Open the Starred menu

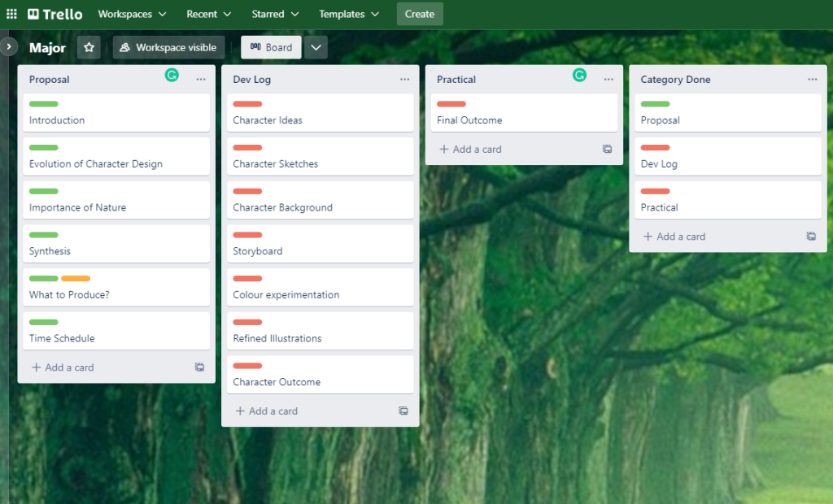275,14
